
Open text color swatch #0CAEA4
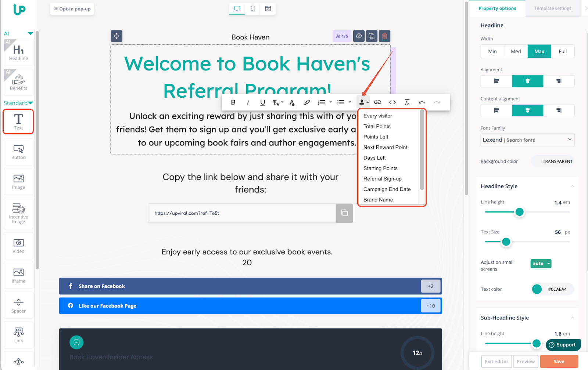pos(537,289)
